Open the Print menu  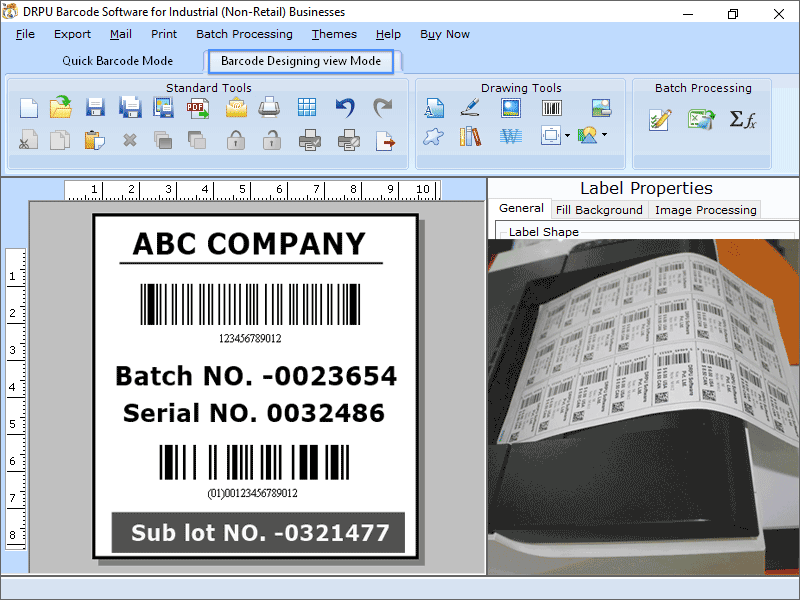[x=164, y=34]
